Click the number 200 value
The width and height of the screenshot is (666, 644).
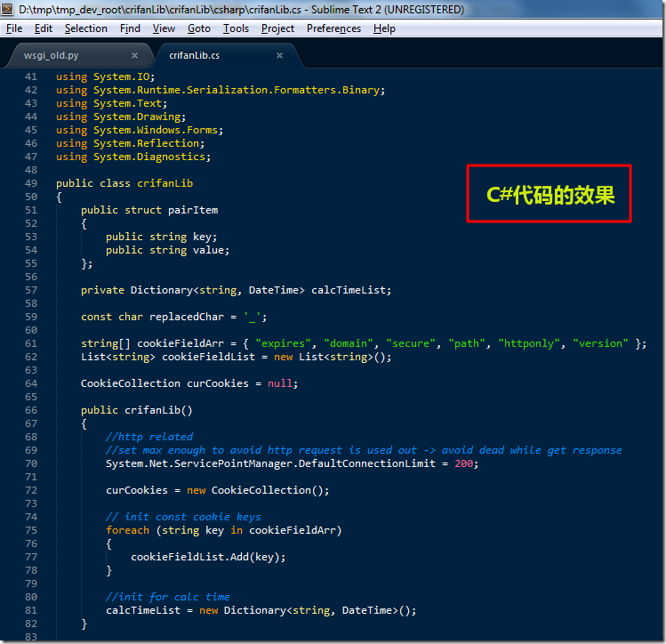point(463,464)
